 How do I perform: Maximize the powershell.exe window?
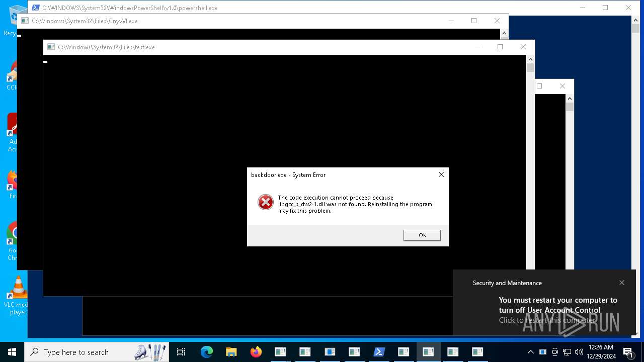[x=605, y=8]
